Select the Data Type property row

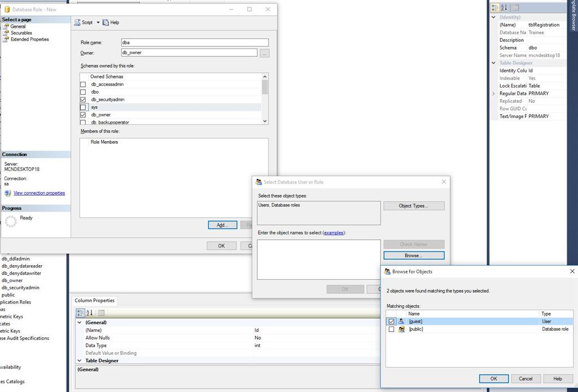[x=229, y=346]
